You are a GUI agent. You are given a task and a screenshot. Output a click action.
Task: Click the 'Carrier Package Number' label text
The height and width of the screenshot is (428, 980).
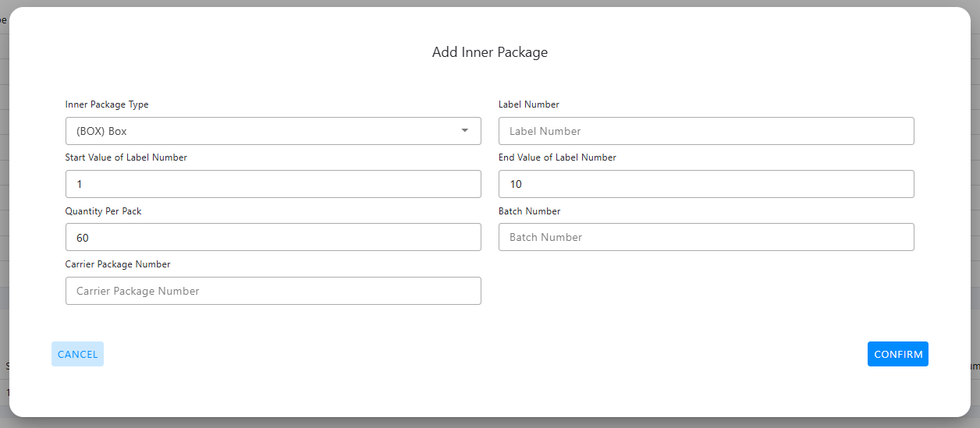(118, 264)
